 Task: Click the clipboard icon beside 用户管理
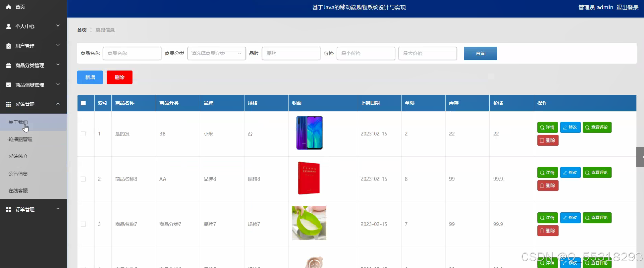click(9, 46)
